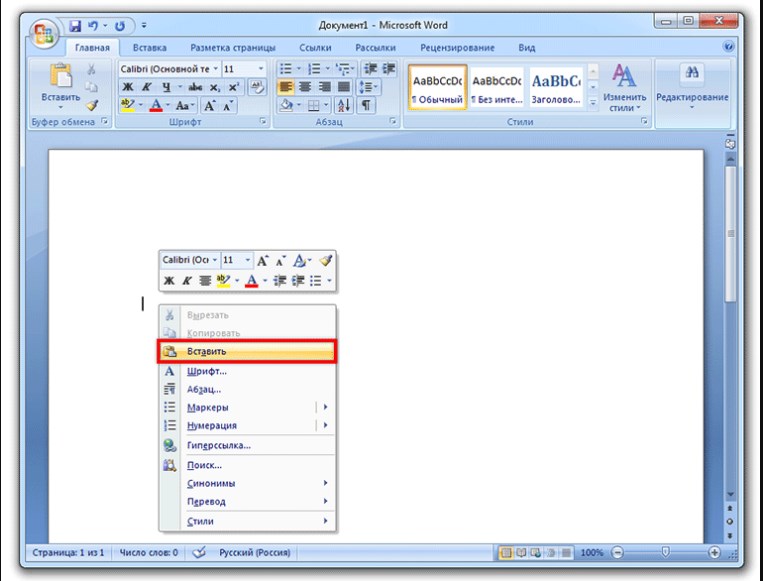The height and width of the screenshot is (581, 763).
Task: Toggle show paragraph marks ¶
Action: (366, 105)
